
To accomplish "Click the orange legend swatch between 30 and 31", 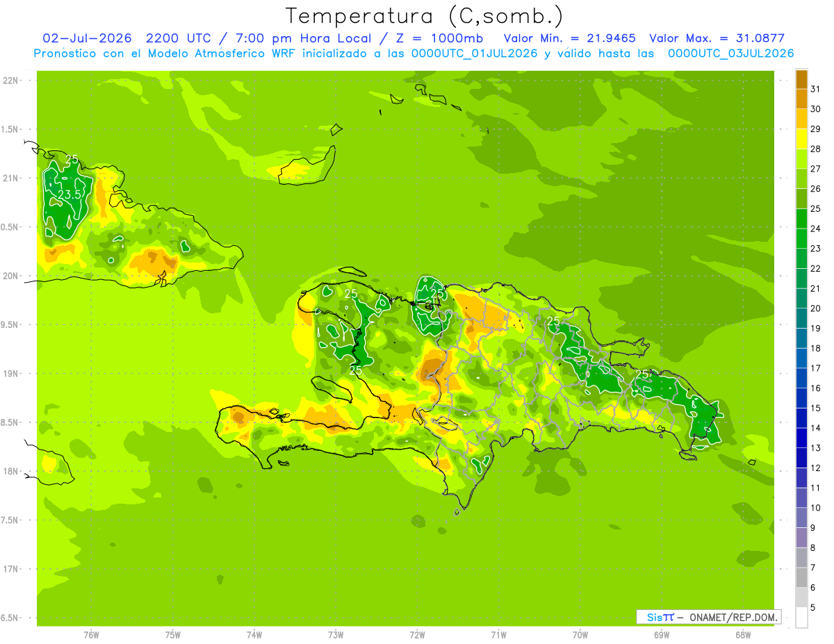I will (x=801, y=99).
